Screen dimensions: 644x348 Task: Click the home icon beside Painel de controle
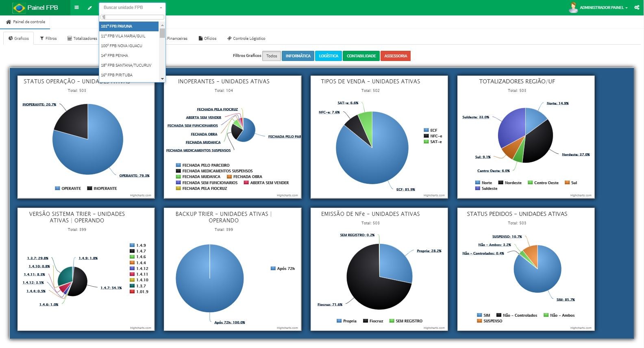9,22
